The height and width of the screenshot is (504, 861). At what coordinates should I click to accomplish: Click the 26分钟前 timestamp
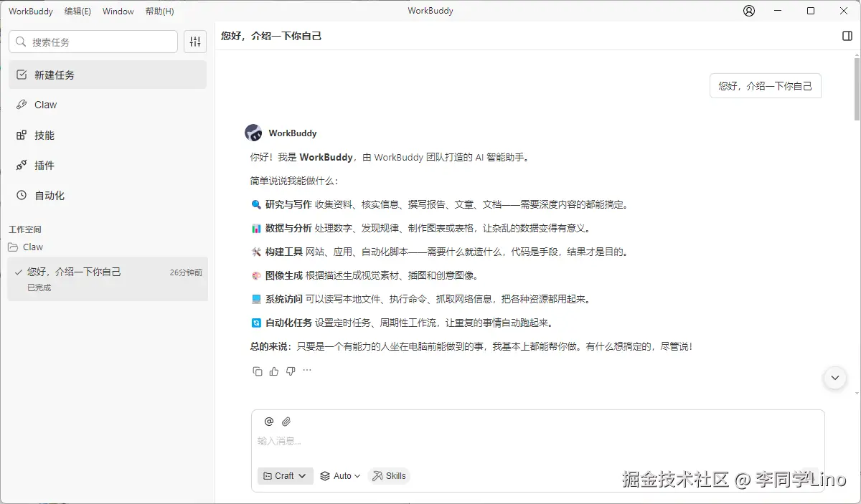click(x=186, y=272)
